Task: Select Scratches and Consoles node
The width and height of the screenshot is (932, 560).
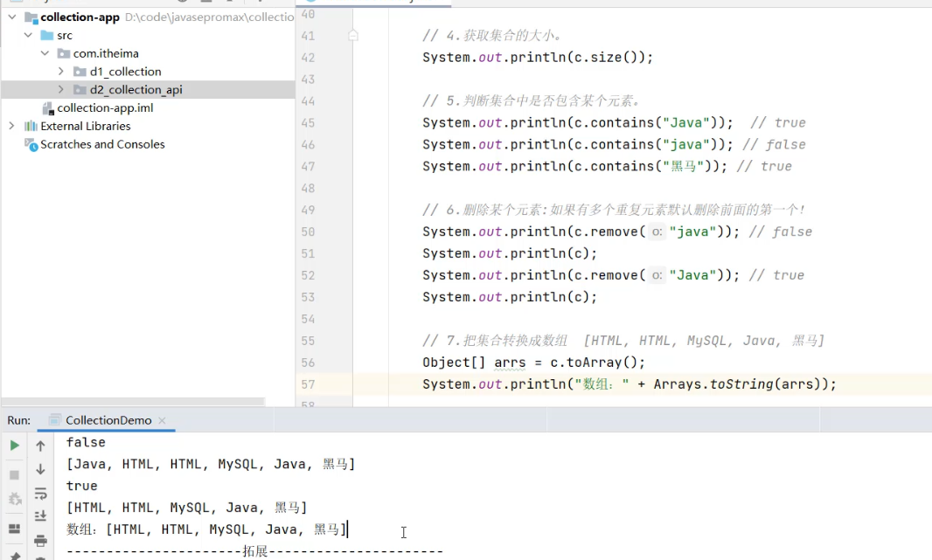Action: pos(102,144)
